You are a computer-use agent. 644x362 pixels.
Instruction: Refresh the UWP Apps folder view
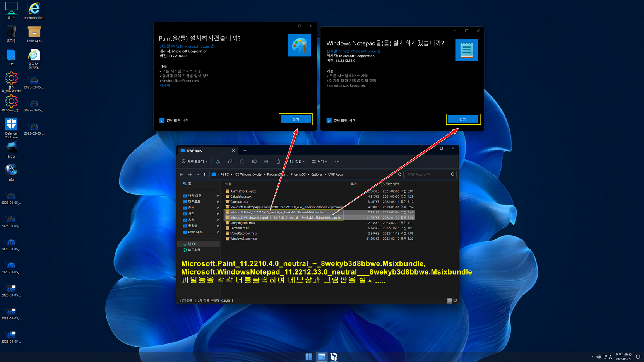tap(400, 174)
